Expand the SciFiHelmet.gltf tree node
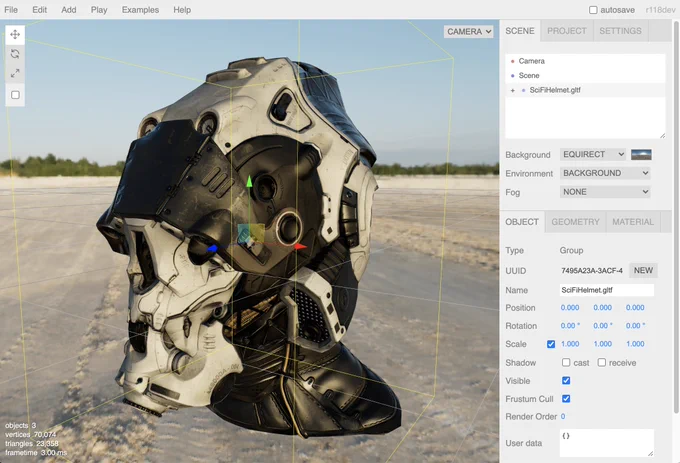This screenshot has width=680, height=463. tap(513, 91)
